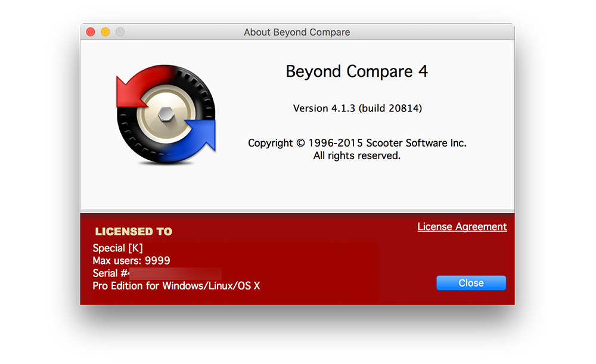Image resolution: width=596 pixels, height=364 pixels.
Task: Click the 'About Beyond Compare' title text
Action: (297, 32)
